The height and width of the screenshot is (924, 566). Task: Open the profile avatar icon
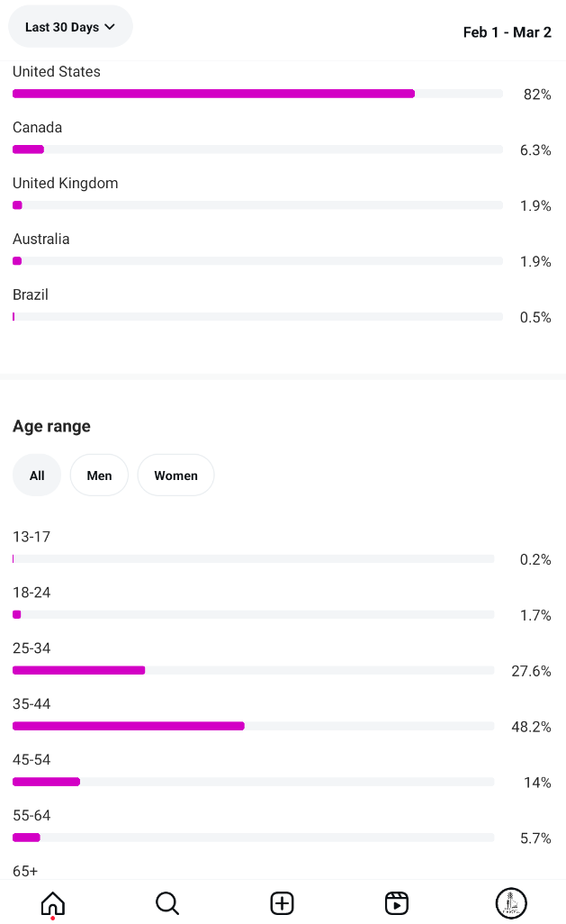coord(511,902)
